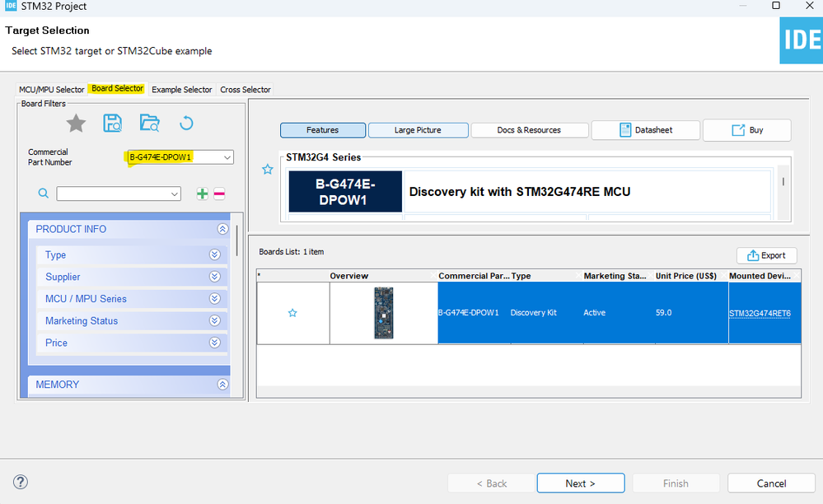Toggle favorite star beside STM32G4 Series
Viewport: 823px width, 504px height.
click(x=268, y=170)
